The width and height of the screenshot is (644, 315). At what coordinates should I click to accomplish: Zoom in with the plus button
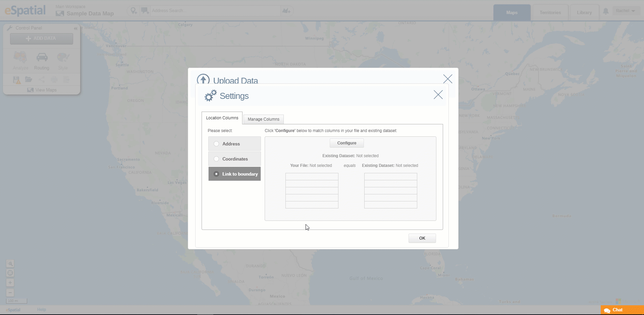point(10,283)
